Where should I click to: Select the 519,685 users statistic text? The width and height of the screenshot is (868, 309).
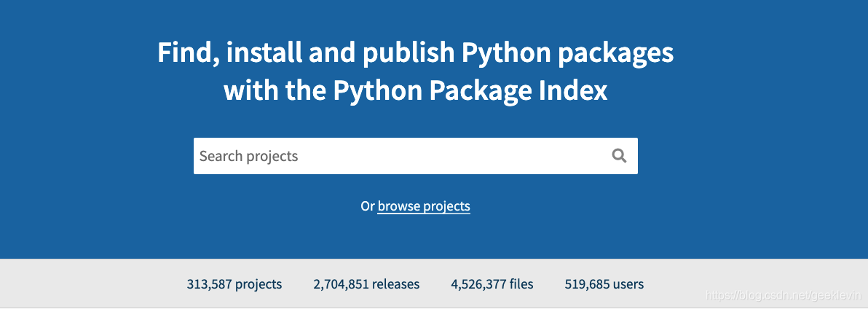[x=604, y=284]
